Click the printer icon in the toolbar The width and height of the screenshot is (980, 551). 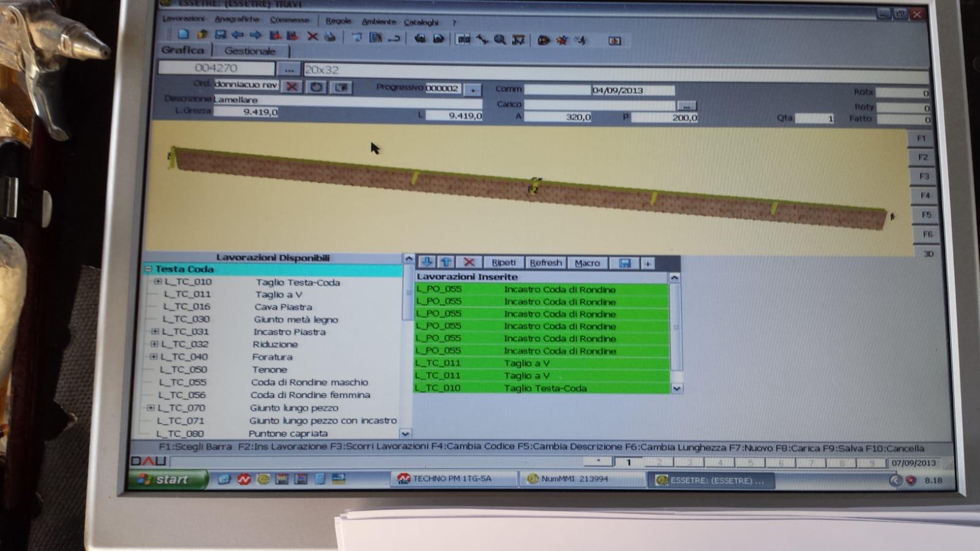pyautogui.click(x=330, y=37)
